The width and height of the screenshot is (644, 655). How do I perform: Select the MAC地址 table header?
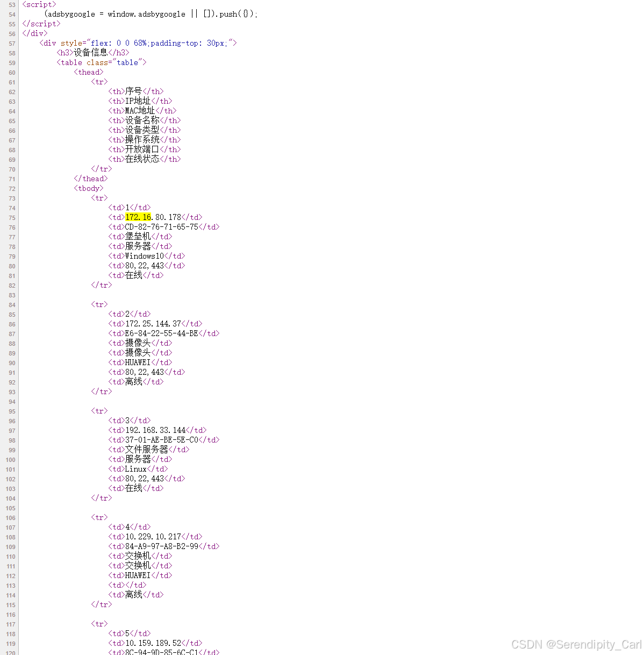[x=140, y=111]
